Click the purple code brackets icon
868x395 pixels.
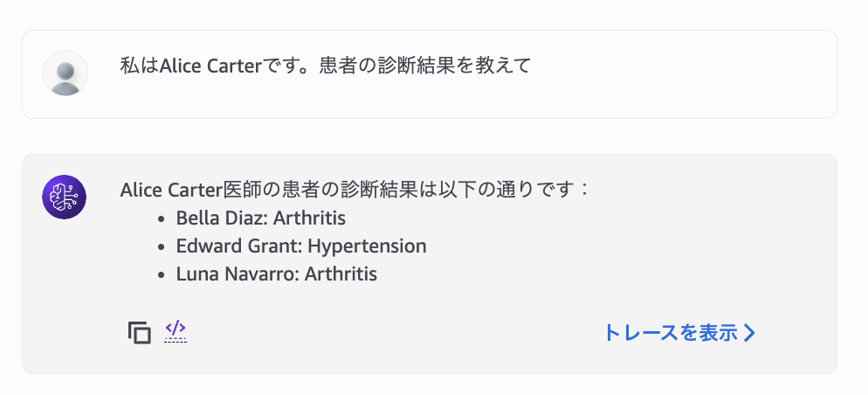176,329
